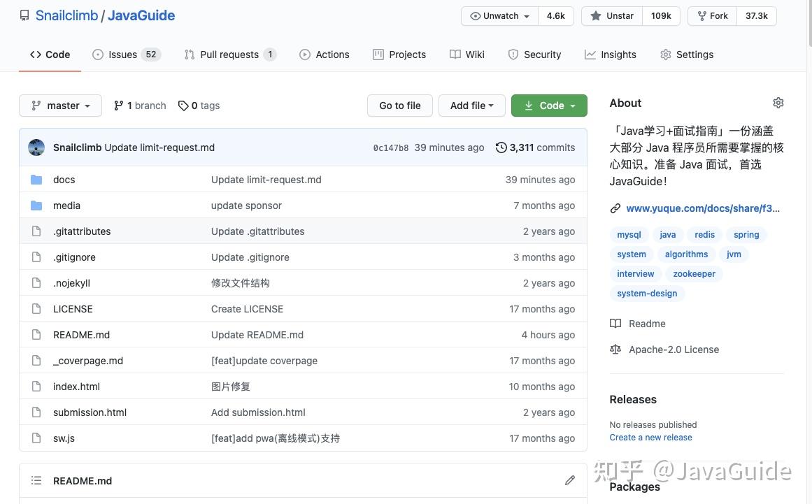
Task: Click the docs folder icon
Action: point(36,180)
